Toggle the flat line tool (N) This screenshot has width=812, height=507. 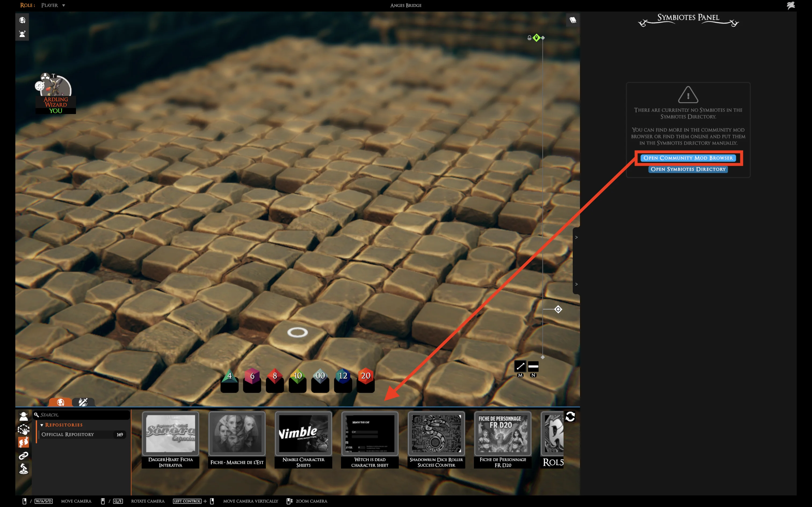533,366
